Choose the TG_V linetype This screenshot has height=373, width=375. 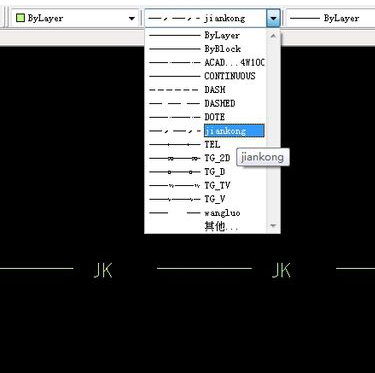pos(206,199)
